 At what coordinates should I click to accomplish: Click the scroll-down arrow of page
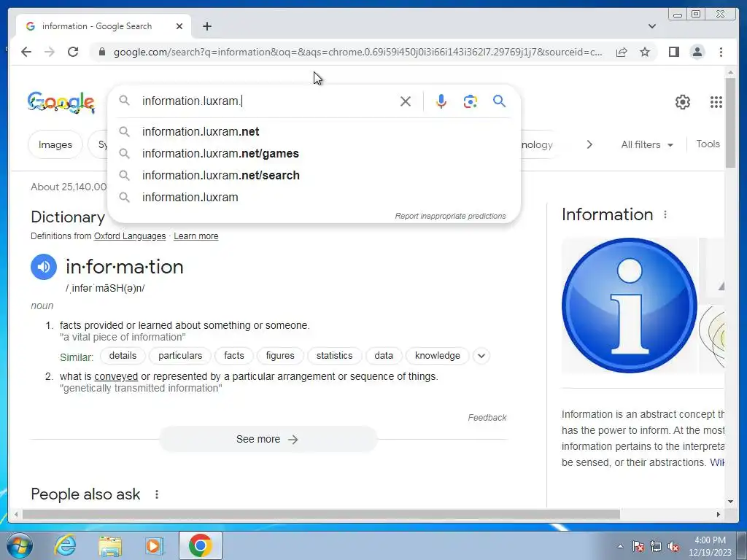coord(730,502)
